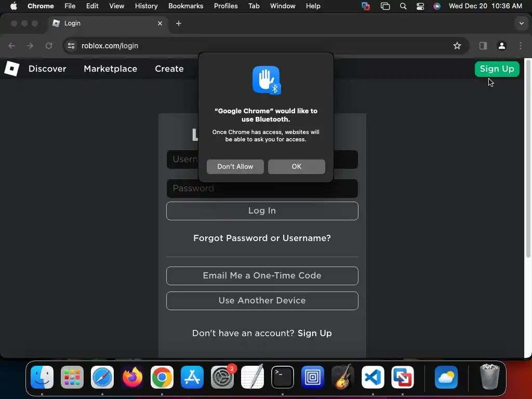532x399 pixels.
Task: Open the Trash in the Dock
Action: (489, 377)
